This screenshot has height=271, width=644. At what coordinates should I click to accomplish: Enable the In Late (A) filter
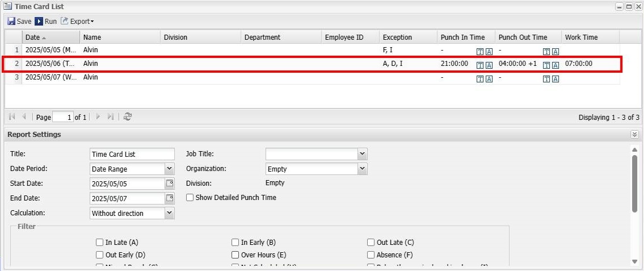[99, 242]
